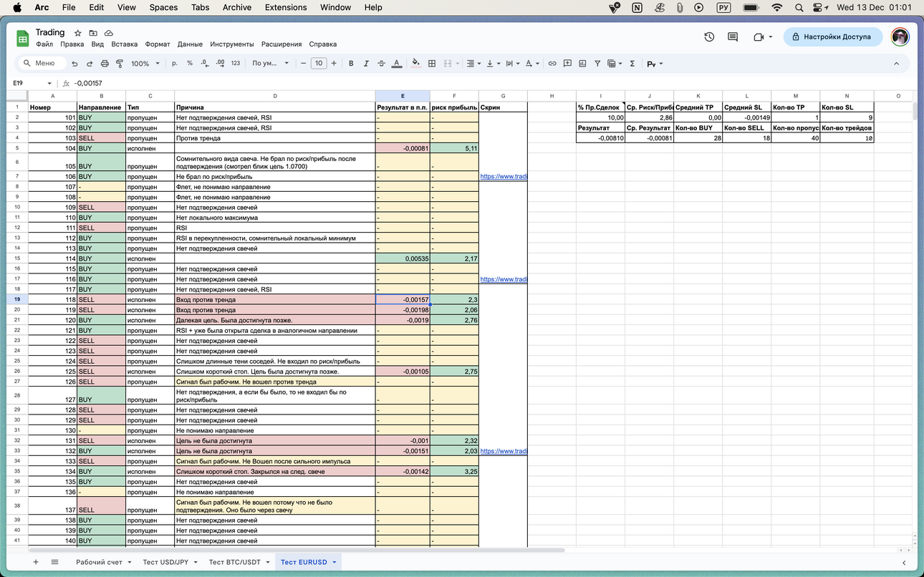
Task: Toggle bold formatting
Action: click(351, 64)
